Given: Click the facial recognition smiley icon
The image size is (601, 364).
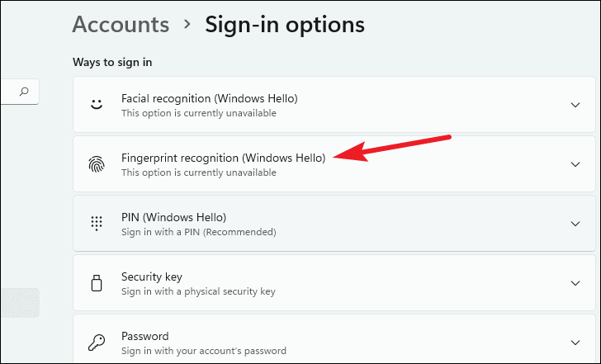Looking at the screenshot, I should coord(97,104).
